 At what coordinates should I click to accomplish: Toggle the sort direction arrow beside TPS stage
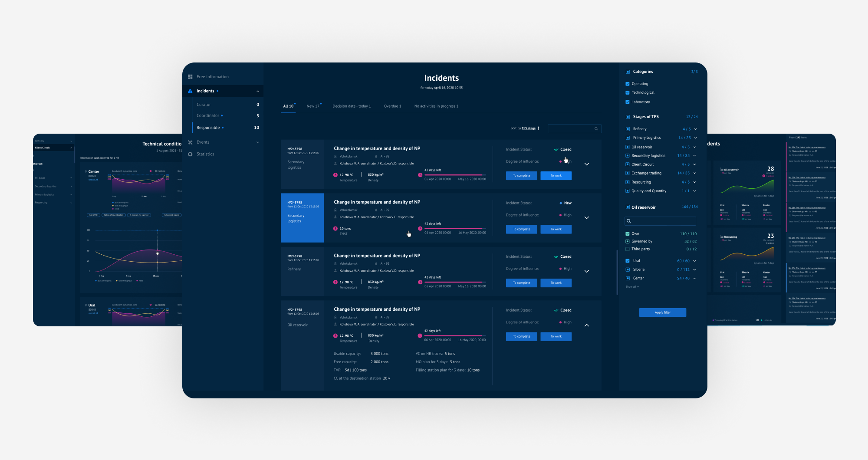538,128
